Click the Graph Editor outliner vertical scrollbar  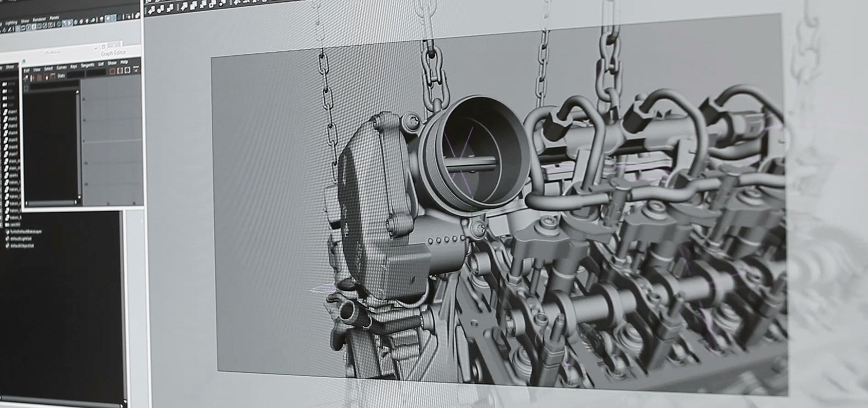tap(78, 144)
